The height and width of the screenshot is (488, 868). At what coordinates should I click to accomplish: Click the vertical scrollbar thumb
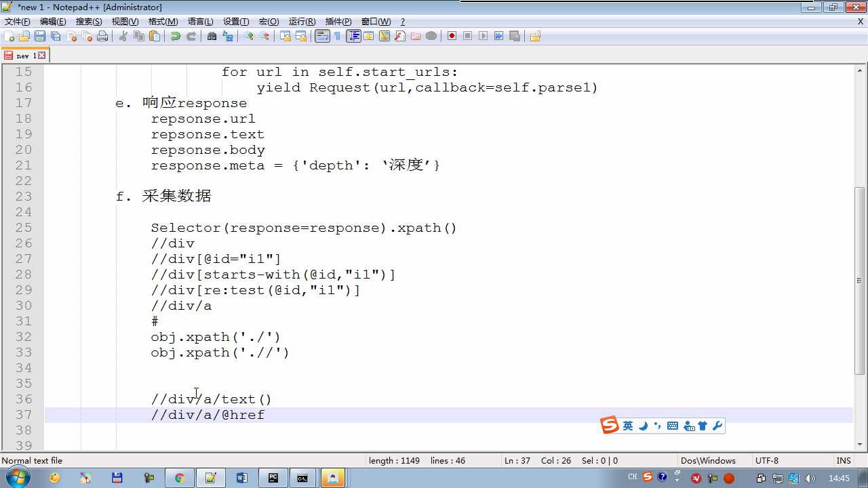tap(860, 281)
